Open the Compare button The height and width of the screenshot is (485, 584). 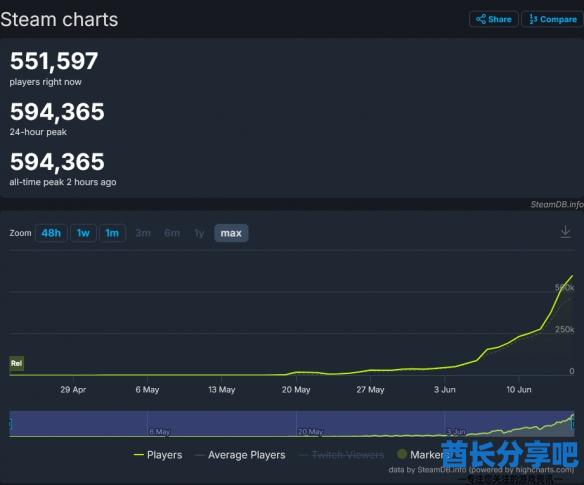click(x=552, y=19)
